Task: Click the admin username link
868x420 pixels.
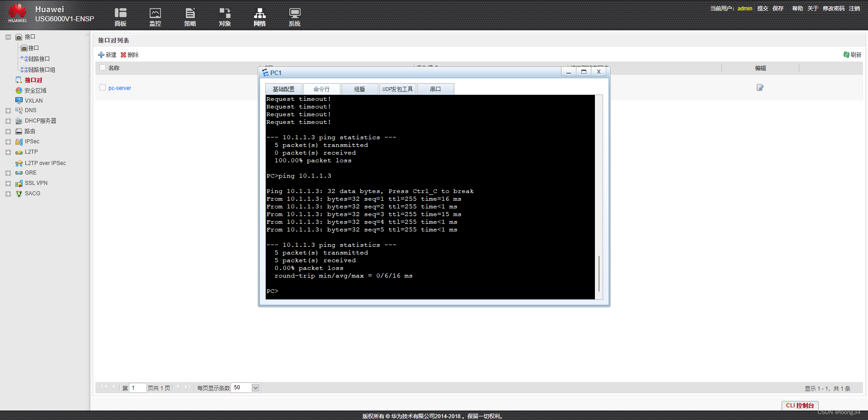Action: click(745, 9)
